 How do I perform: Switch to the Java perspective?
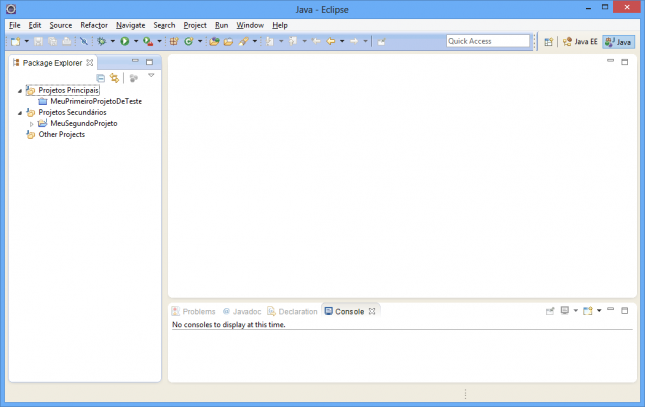coord(618,42)
